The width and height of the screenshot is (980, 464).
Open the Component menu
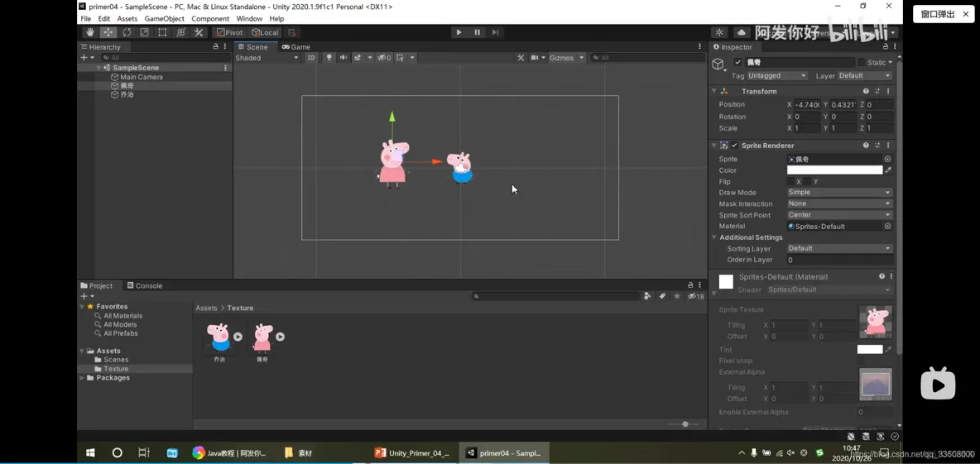coord(210,19)
